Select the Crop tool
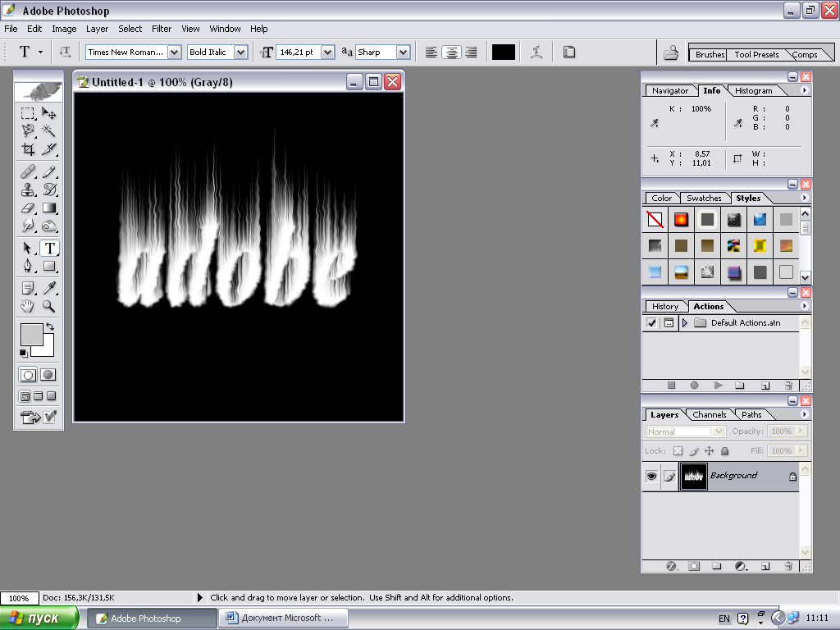Screen dimensions: 840x630 click(x=28, y=149)
